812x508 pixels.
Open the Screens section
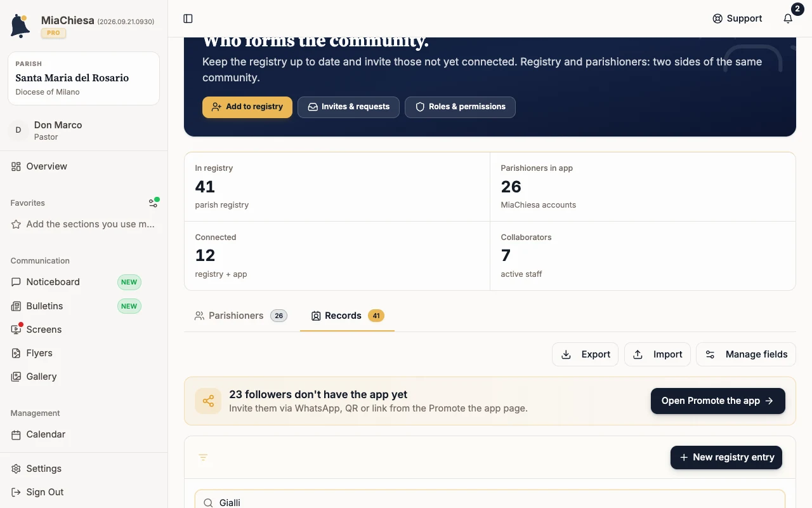[x=84, y=330]
